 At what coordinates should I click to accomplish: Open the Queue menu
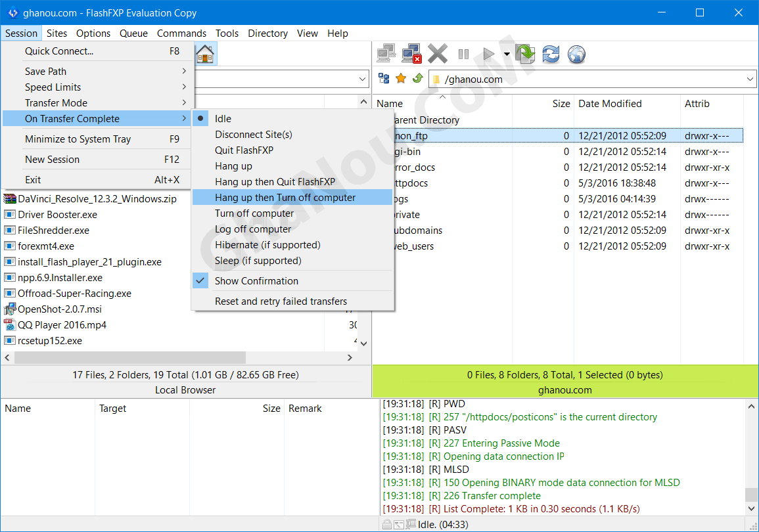click(133, 33)
